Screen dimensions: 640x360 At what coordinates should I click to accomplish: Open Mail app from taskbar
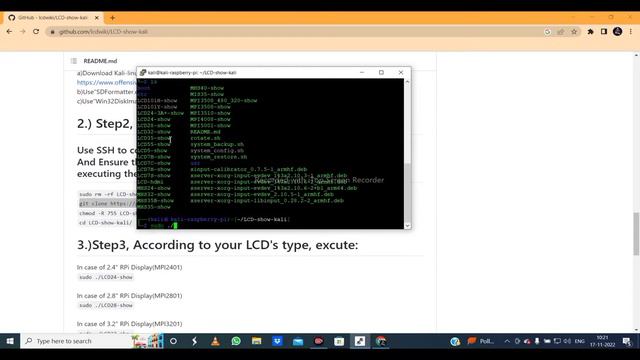pyautogui.click(x=298, y=341)
